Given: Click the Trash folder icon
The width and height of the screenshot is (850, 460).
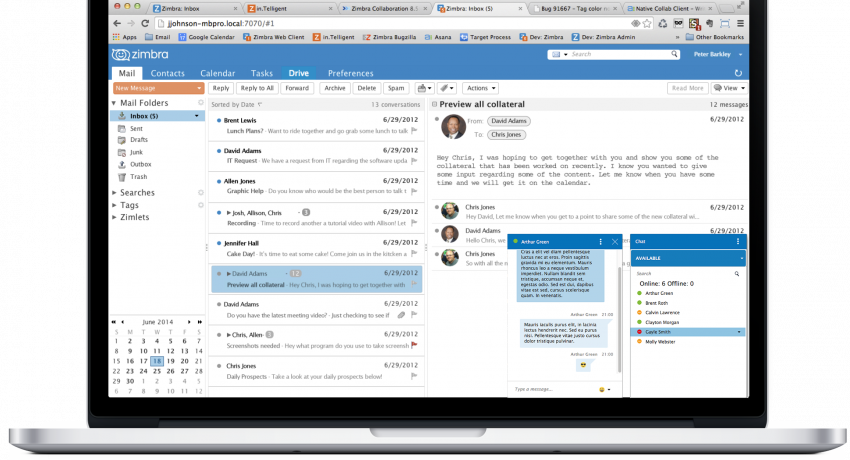Looking at the screenshot, I should [122, 177].
